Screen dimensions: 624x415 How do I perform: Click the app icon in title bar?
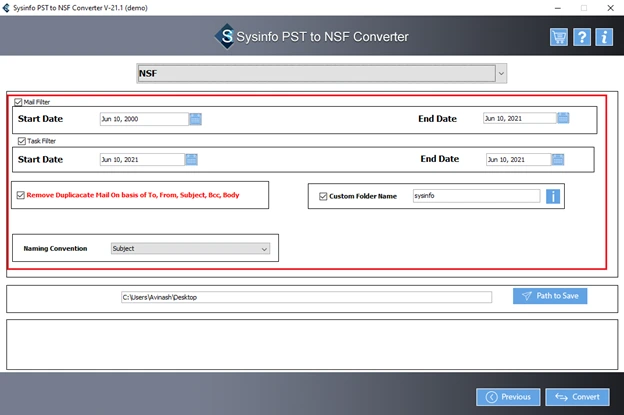click(x=6, y=8)
